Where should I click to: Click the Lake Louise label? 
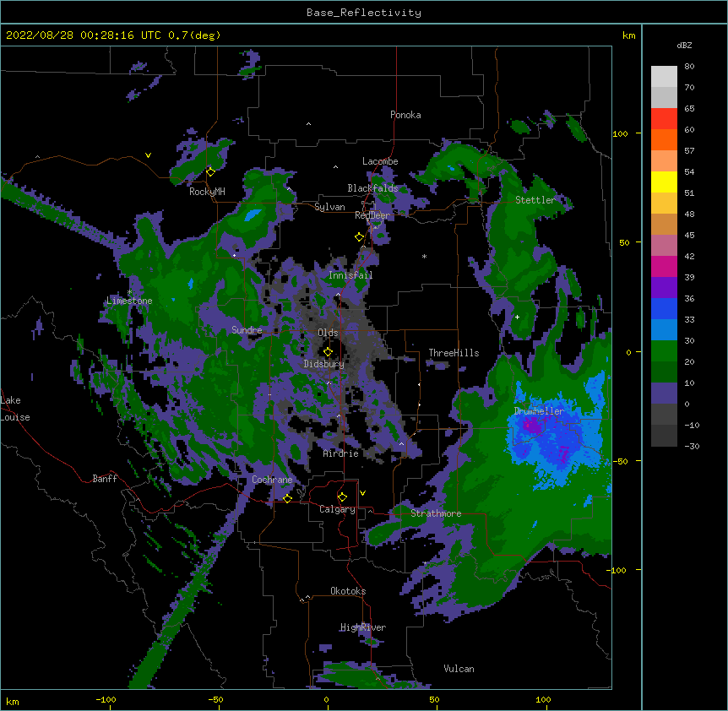tap(15, 409)
